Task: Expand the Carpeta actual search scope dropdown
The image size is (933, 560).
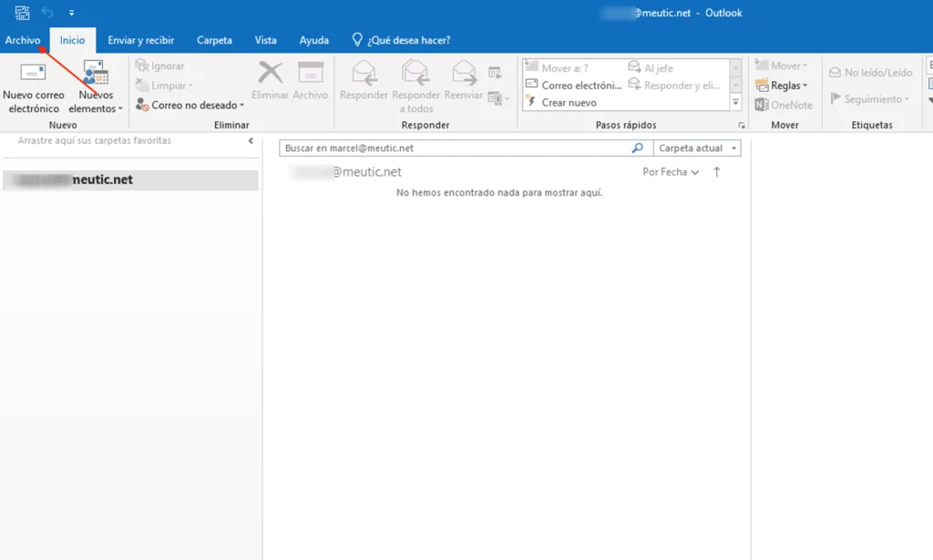Action: point(697,148)
